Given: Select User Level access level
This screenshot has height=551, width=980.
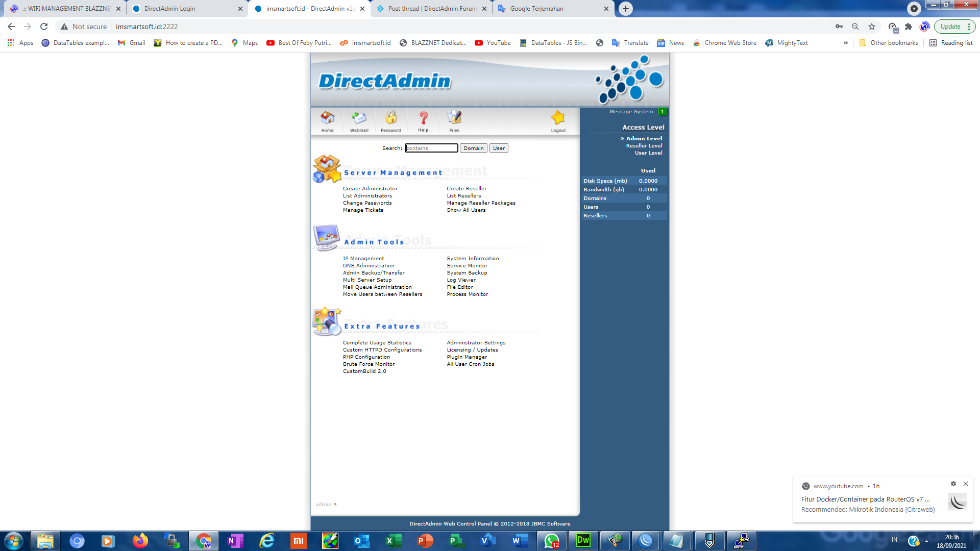Looking at the screenshot, I should click(x=648, y=153).
